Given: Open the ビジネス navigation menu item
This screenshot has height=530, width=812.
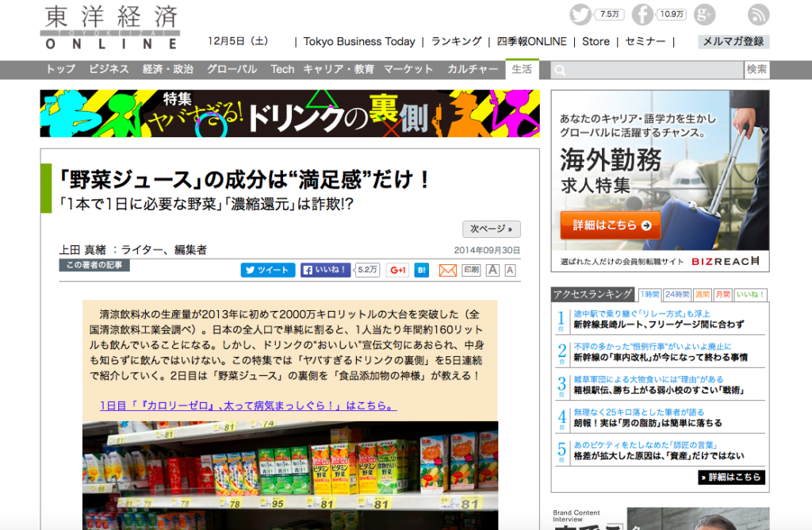Looking at the screenshot, I should point(109,70).
